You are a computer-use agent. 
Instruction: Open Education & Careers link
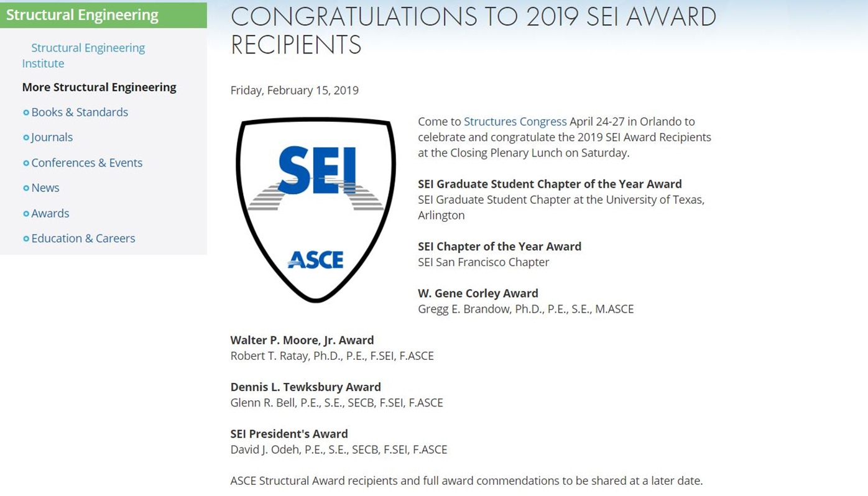coord(83,238)
